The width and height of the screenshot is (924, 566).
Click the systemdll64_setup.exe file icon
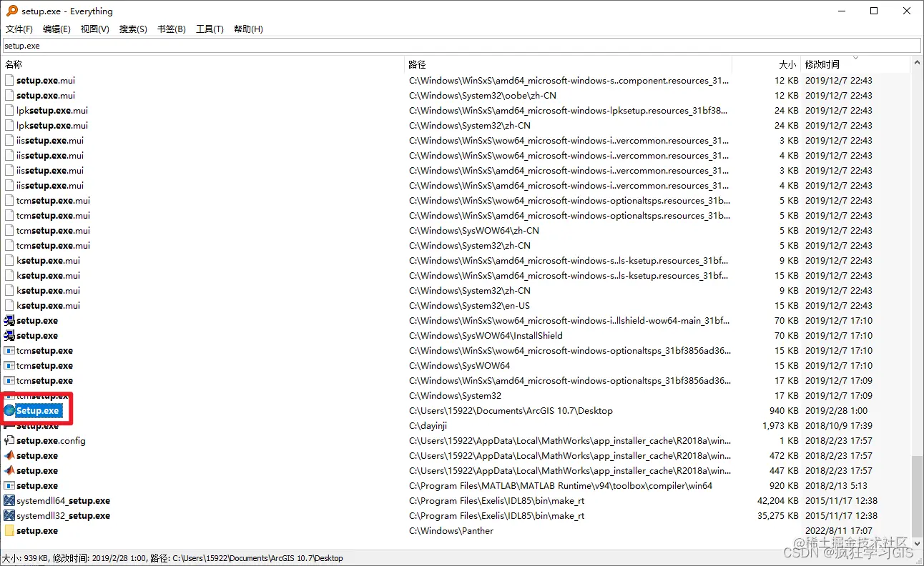pyautogui.click(x=9, y=501)
